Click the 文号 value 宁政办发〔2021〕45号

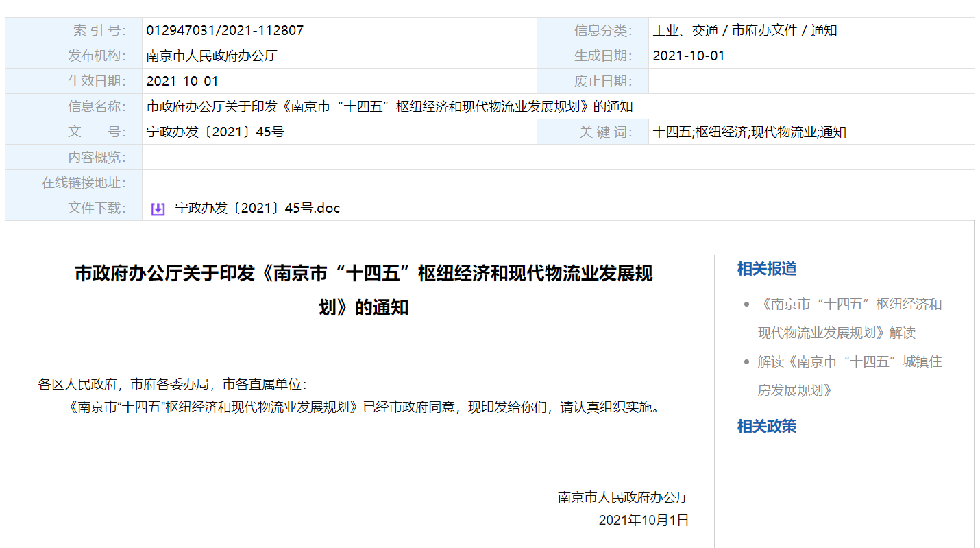click(x=215, y=132)
